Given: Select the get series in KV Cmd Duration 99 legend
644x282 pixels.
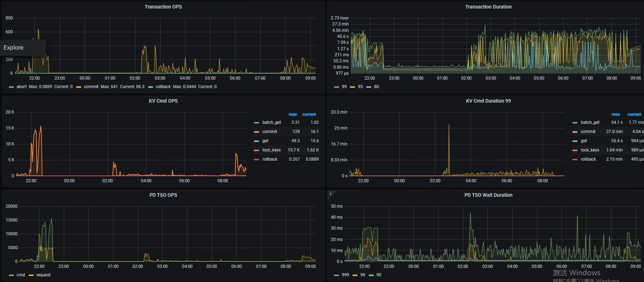Looking at the screenshot, I should [584, 141].
